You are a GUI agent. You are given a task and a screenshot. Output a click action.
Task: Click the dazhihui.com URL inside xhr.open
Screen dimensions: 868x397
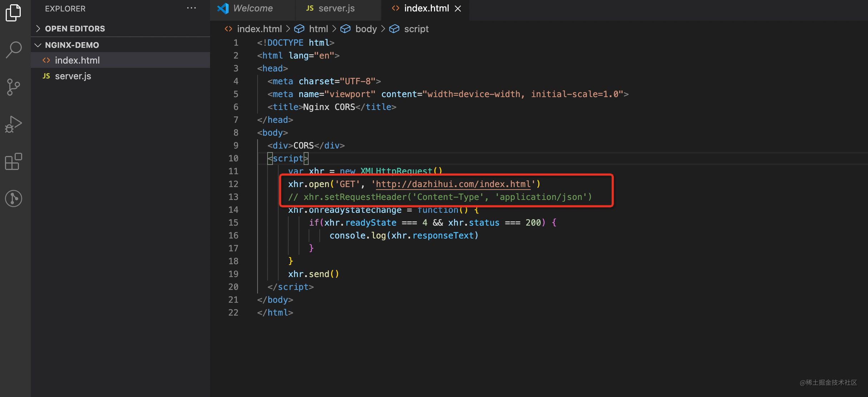453,184
